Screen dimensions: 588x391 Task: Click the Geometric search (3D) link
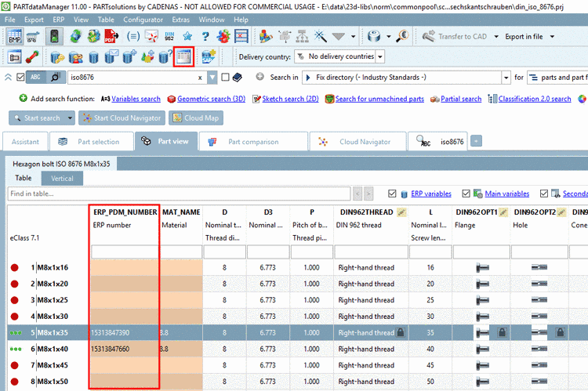point(211,99)
